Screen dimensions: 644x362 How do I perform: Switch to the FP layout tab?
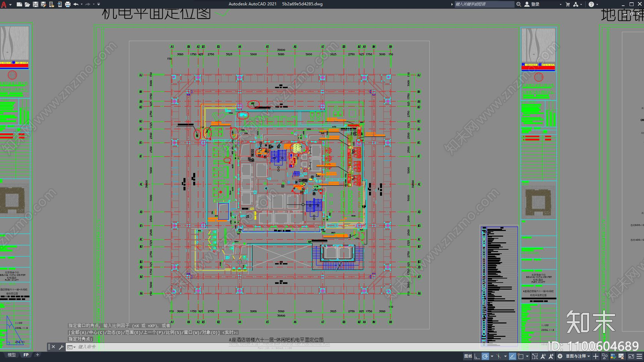coord(26,355)
